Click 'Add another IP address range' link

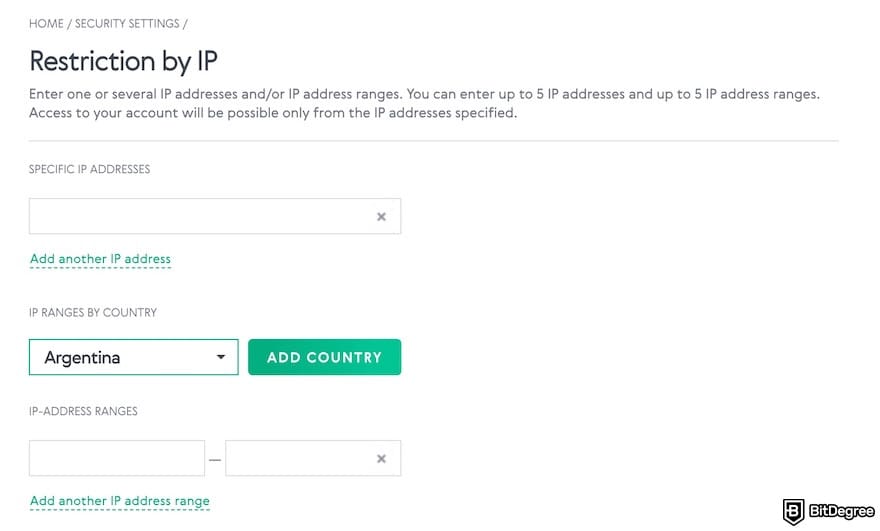pyautogui.click(x=120, y=501)
